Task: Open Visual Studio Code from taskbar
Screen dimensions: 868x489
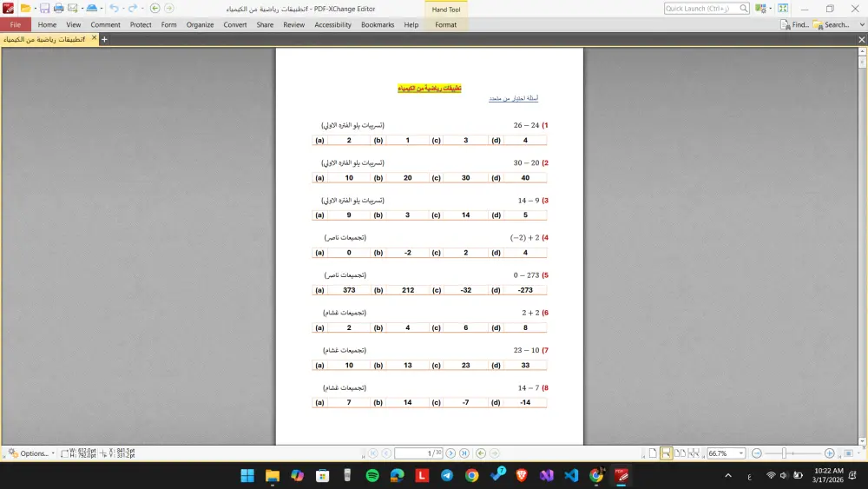Action: click(x=571, y=475)
